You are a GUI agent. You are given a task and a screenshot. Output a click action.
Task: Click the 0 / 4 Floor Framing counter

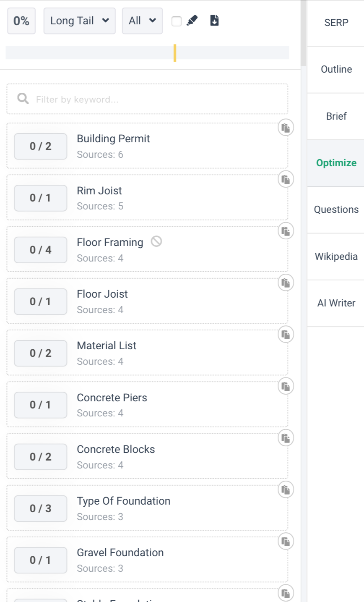[41, 250]
